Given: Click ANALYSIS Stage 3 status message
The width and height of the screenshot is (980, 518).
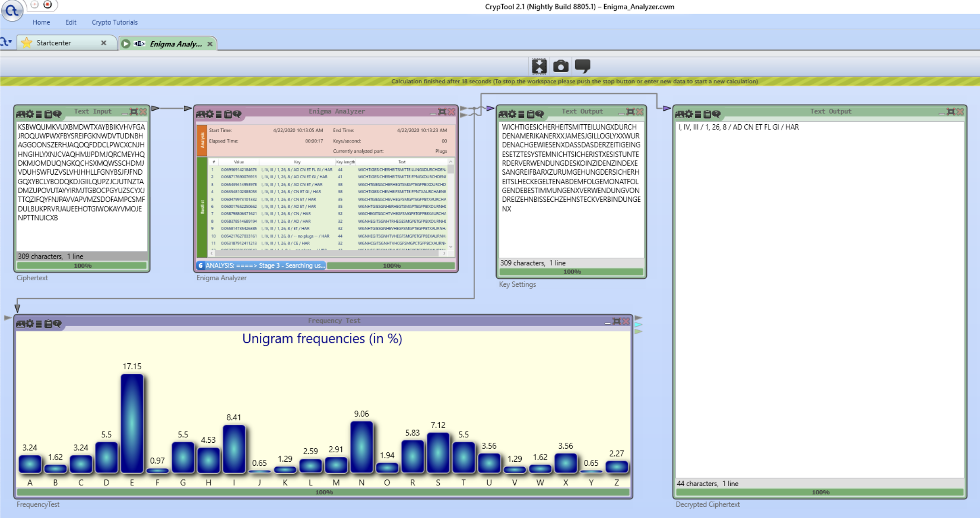Looking at the screenshot, I should click(261, 265).
